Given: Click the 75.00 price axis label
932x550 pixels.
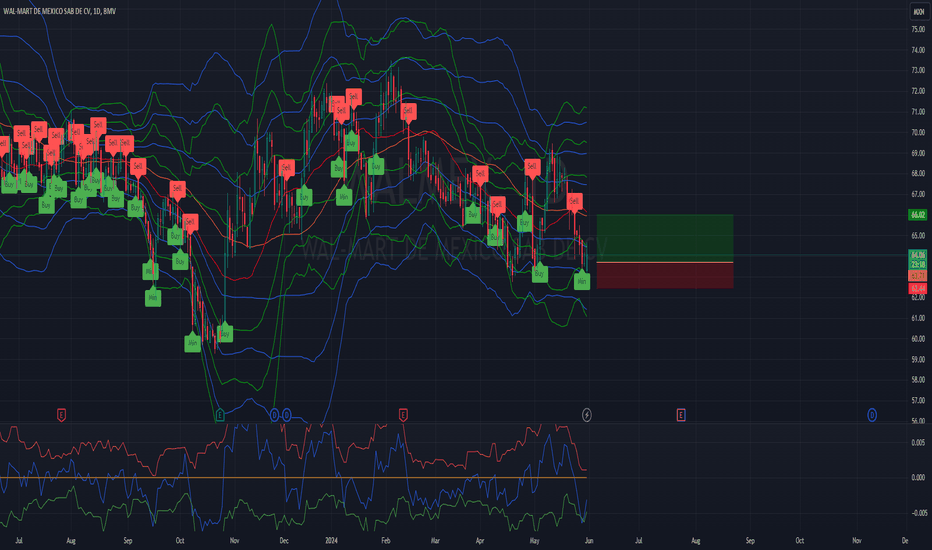Looking at the screenshot, I should tap(918, 29).
